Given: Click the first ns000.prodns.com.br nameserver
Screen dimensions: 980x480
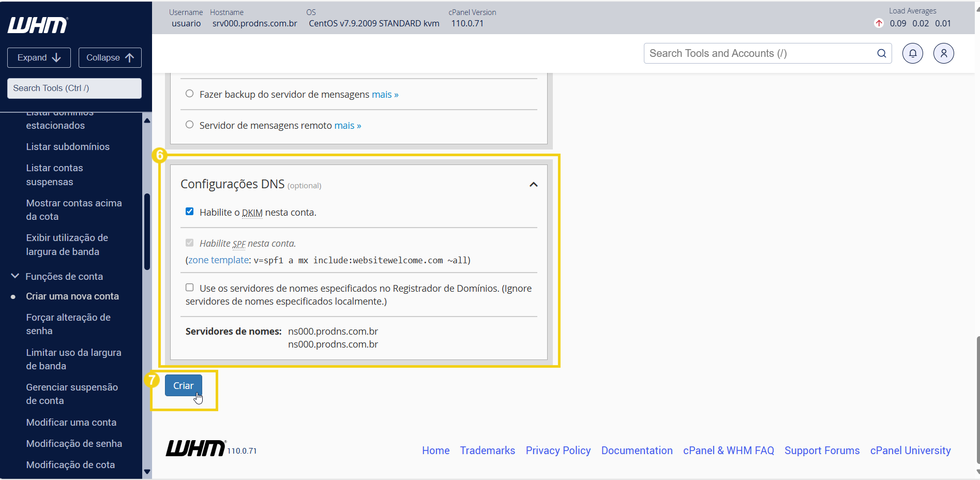Looking at the screenshot, I should click(x=333, y=331).
